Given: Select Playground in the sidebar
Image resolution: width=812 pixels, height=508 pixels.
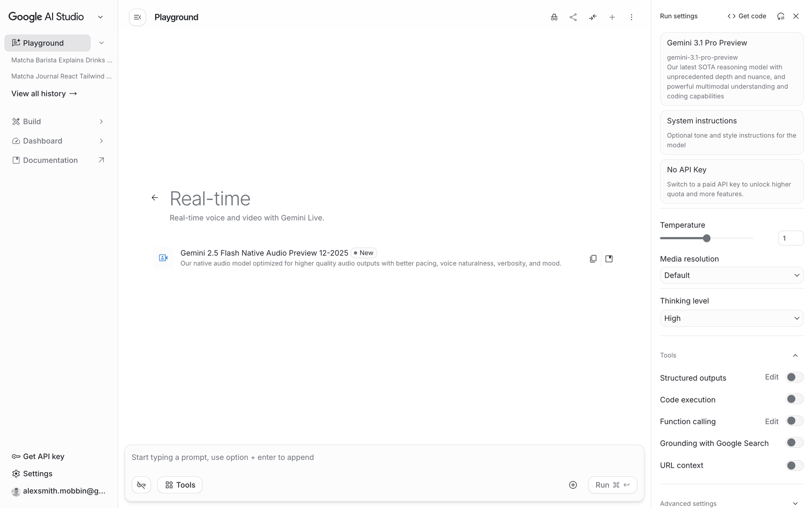Looking at the screenshot, I should [47, 43].
